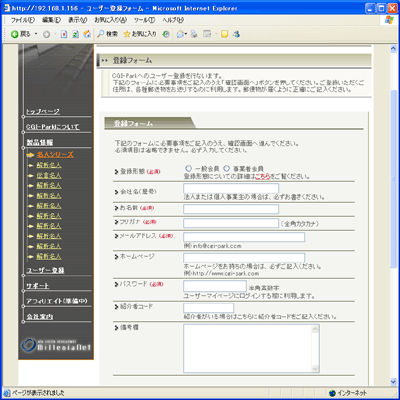Open the Mail icon dropdown arrow

click(186, 34)
